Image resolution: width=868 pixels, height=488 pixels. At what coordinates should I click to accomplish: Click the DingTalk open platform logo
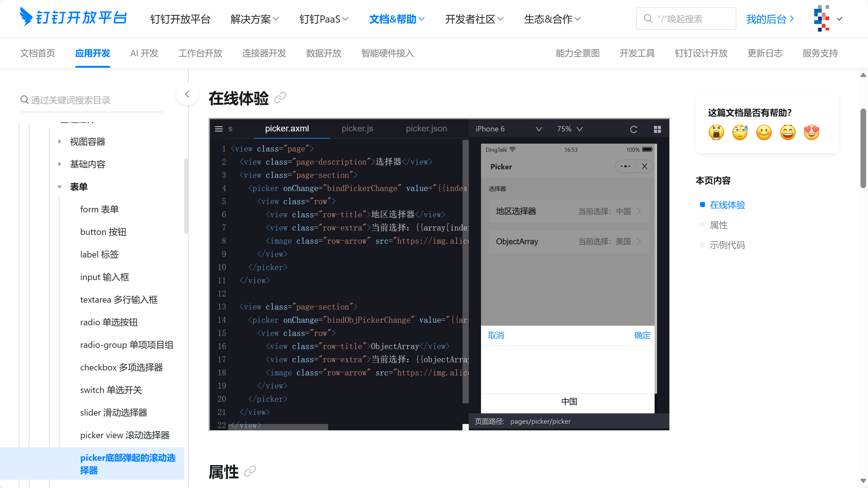74,18
